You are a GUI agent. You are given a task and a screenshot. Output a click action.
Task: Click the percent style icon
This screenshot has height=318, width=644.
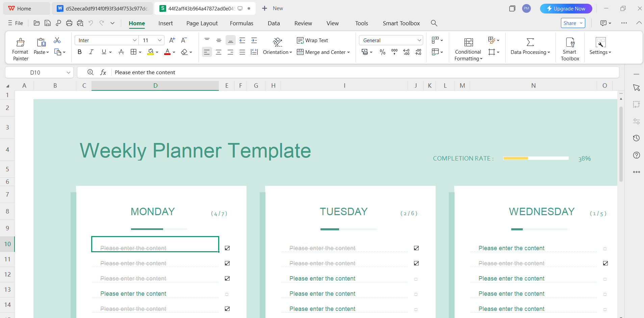[382, 52]
